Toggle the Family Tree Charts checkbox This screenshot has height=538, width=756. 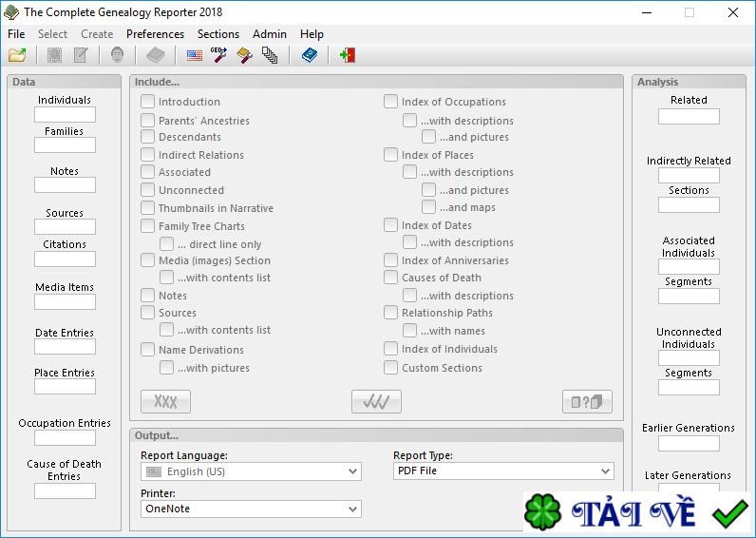(x=147, y=226)
